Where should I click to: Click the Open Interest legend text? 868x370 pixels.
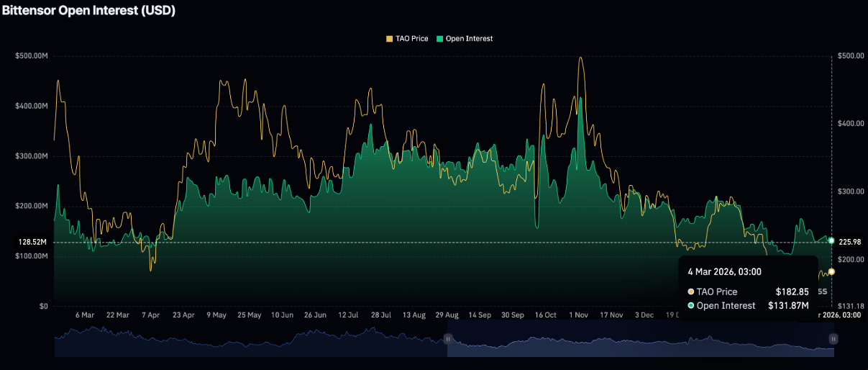(469, 39)
